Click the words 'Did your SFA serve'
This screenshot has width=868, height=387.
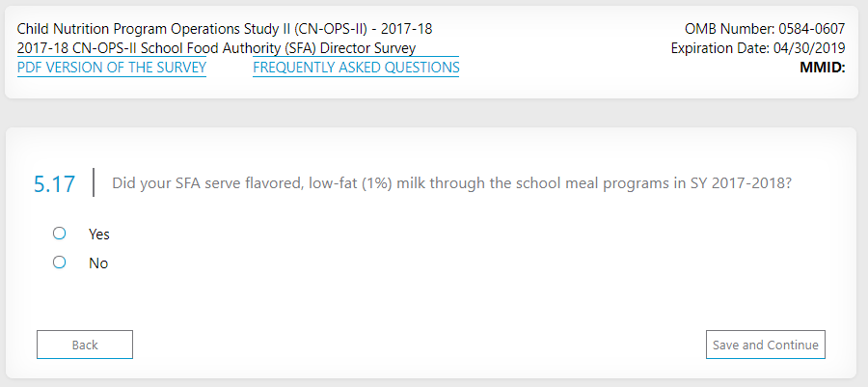176,183
